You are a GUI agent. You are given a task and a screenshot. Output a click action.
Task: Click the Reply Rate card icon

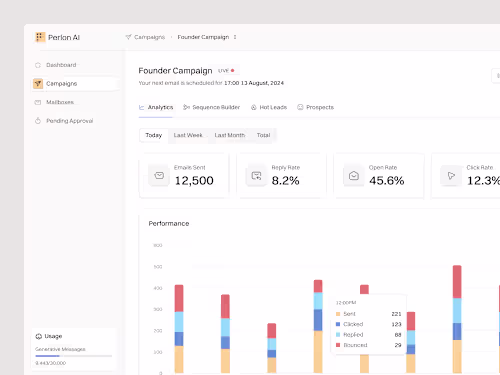tap(256, 175)
